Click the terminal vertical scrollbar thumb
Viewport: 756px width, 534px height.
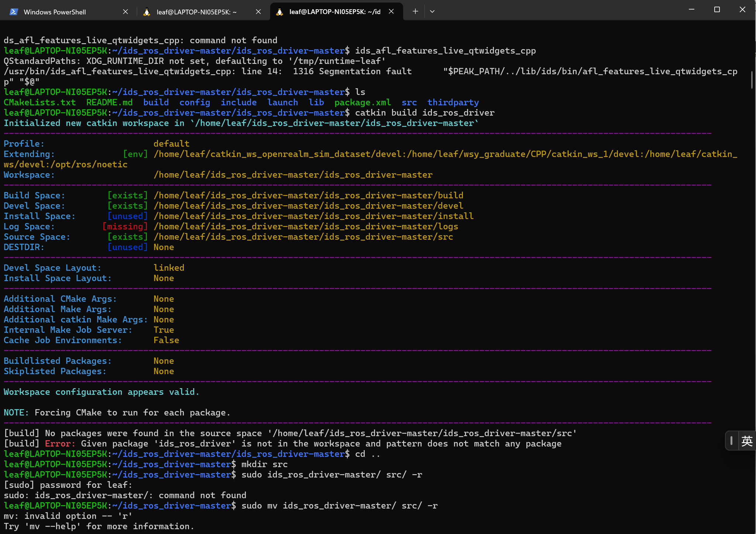point(752,80)
